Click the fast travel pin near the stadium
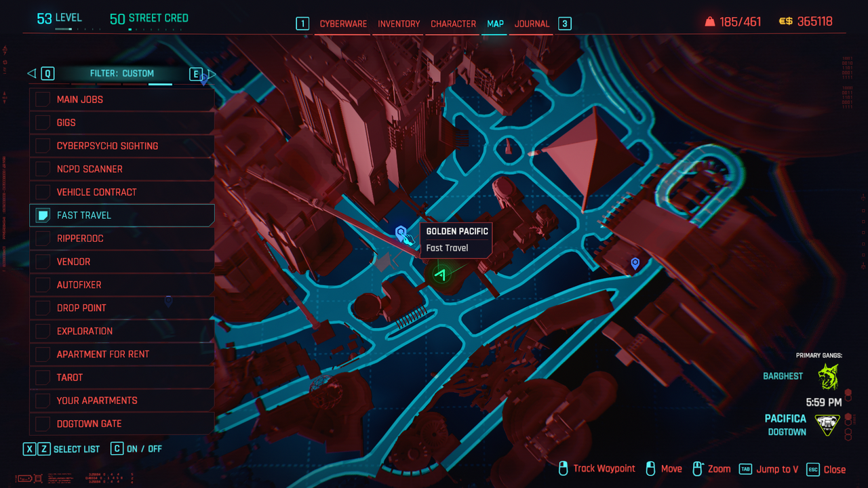The image size is (868, 488). [635, 263]
